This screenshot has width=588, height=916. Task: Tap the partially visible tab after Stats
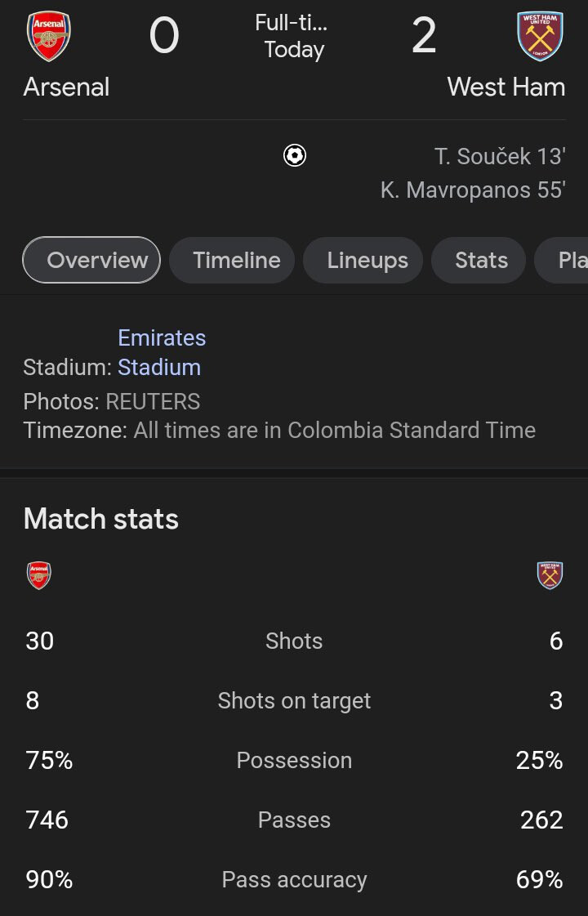pyautogui.click(x=565, y=260)
